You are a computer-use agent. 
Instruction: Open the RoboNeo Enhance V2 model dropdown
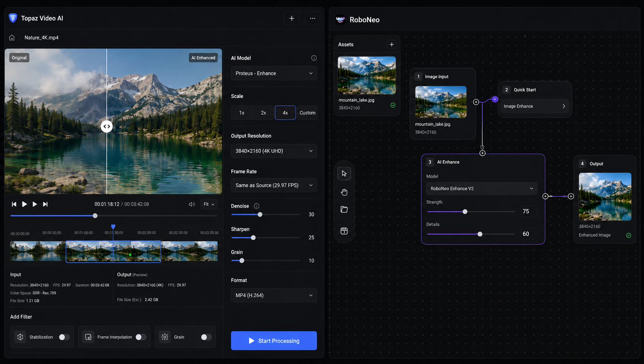pyautogui.click(x=482, y=188)
